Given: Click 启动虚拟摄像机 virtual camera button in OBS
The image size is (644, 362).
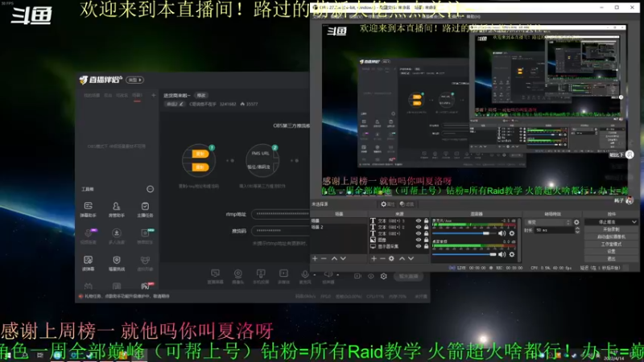Looking at the screenshot, I should [x=611, y=237].
